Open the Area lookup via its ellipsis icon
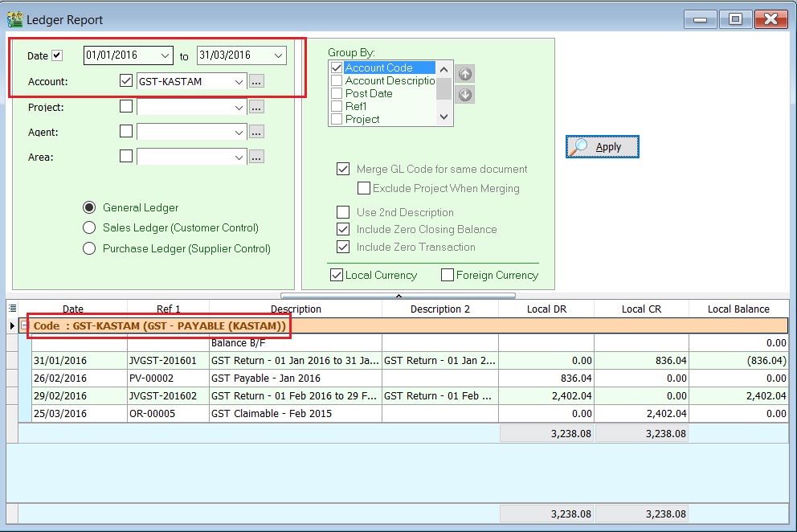This screenshot has width=797, height=532. [258, 158]
